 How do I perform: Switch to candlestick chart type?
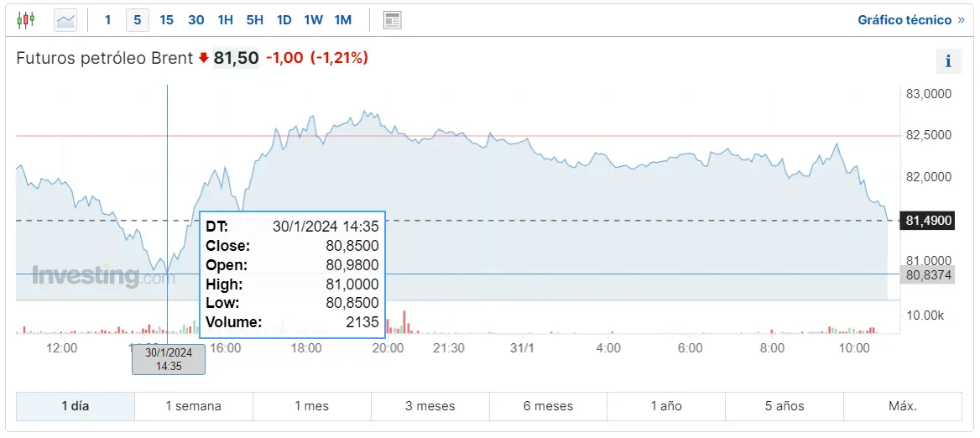click(26, 19)
